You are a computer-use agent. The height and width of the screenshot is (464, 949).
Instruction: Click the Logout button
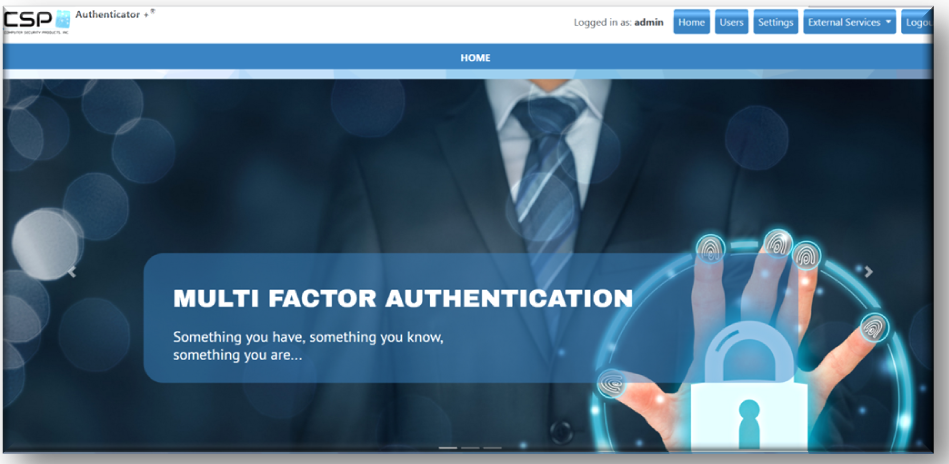coord(917,22)
